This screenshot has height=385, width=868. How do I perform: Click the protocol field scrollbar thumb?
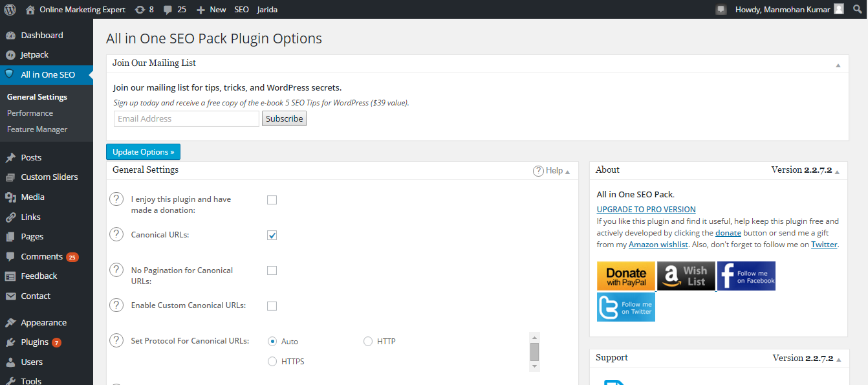click(x=534, y=351)
